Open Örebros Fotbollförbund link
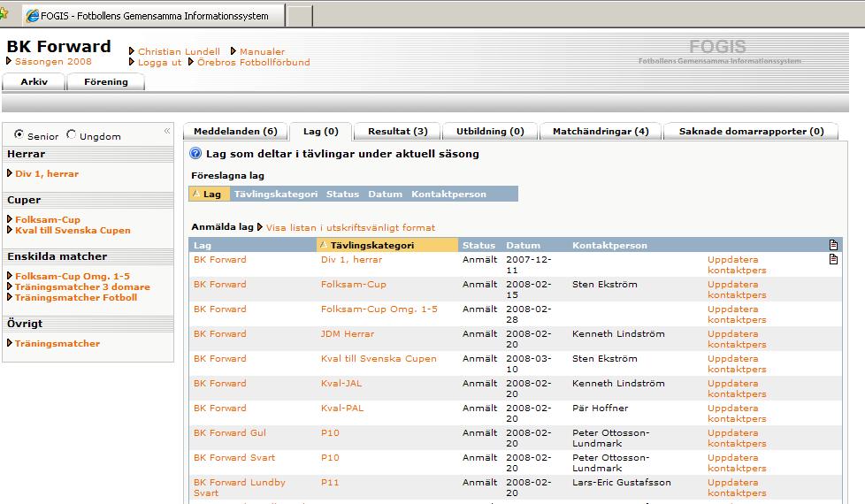 tap(254, 62)
